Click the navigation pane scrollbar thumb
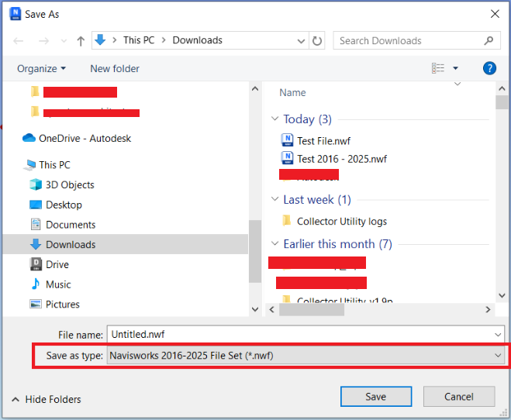511x420 pixels. point(255,252)
